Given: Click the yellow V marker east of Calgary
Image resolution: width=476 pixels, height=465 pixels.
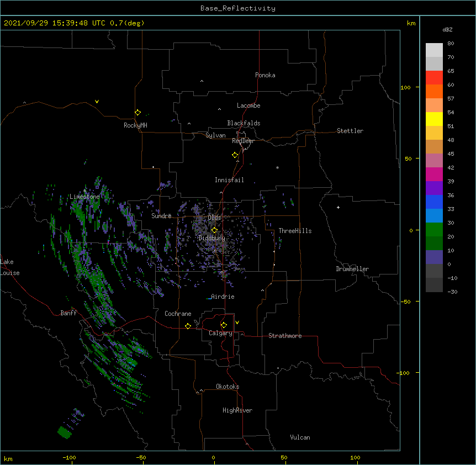Looking at the screenshot, I should [237, 323].
